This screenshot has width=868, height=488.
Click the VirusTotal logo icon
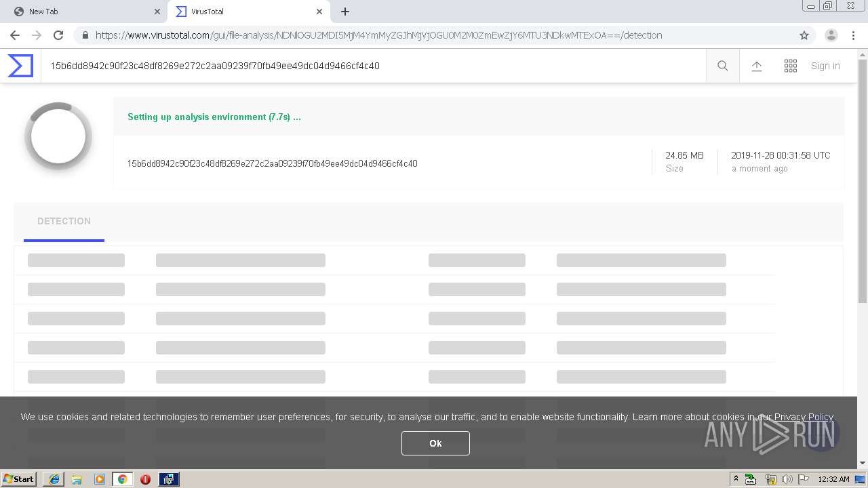20,66
